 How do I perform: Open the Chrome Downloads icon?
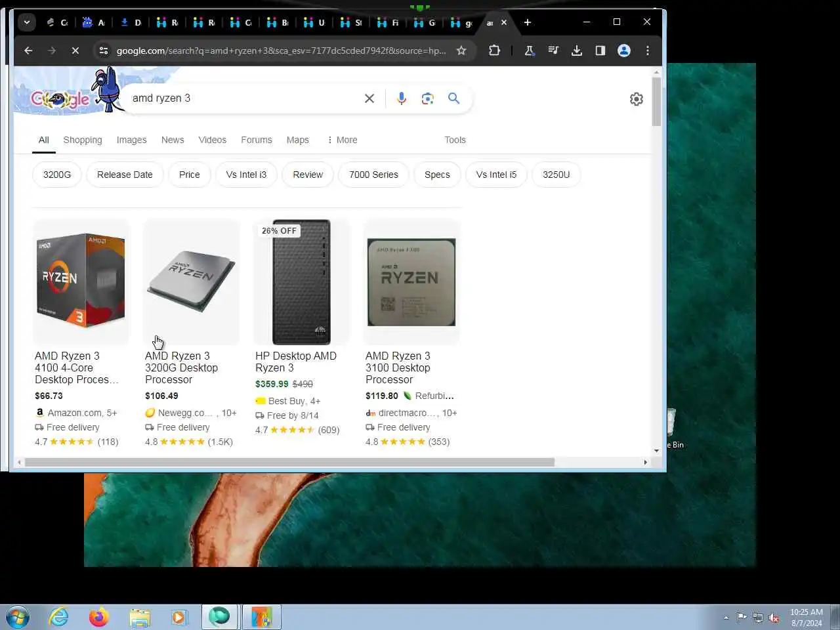577,51
